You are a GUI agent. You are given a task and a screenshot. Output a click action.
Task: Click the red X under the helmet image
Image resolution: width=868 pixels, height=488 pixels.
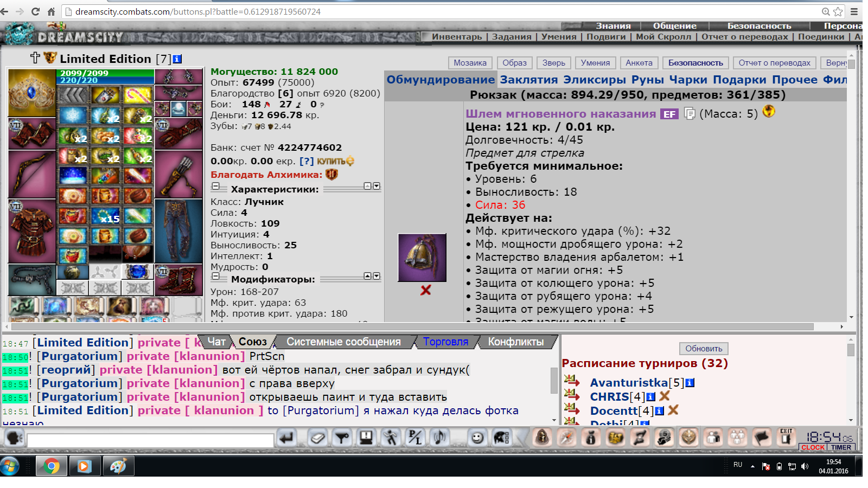426,290
